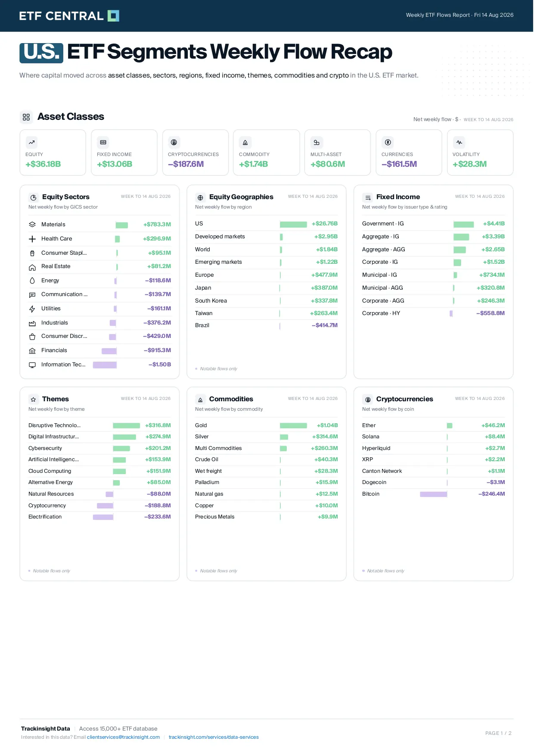Click the Commodity +$1.74B card
The image size is (534, 756).
pyautogui.click(x=267, y=153)
